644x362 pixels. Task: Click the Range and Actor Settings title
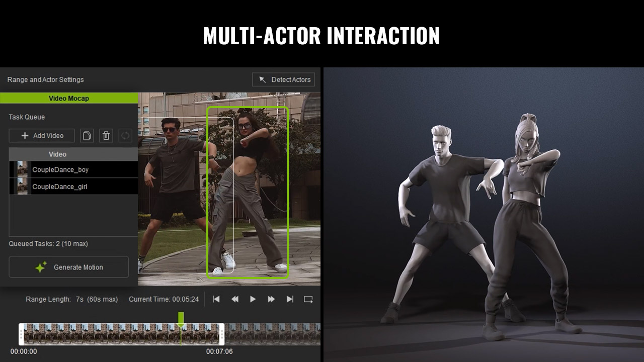pos(45,79)
